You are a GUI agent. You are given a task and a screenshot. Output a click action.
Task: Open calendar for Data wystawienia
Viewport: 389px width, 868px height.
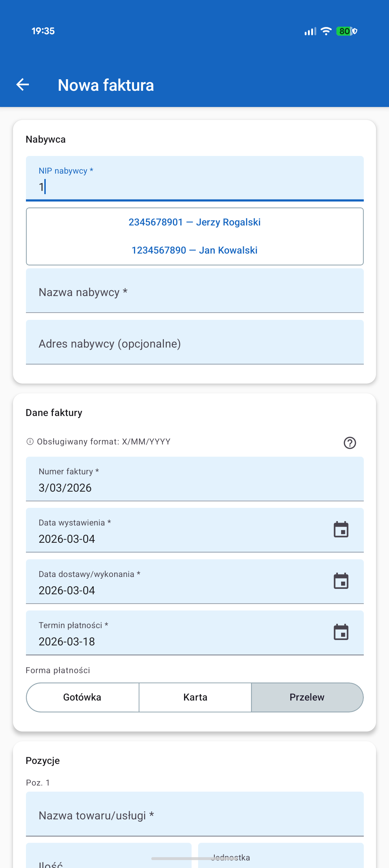pos(341,529)
